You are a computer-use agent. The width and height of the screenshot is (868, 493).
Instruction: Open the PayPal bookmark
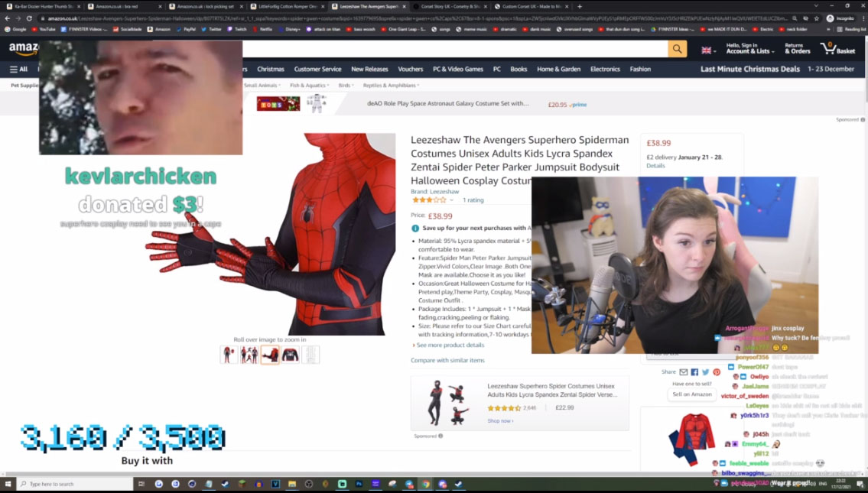(187, 29)
